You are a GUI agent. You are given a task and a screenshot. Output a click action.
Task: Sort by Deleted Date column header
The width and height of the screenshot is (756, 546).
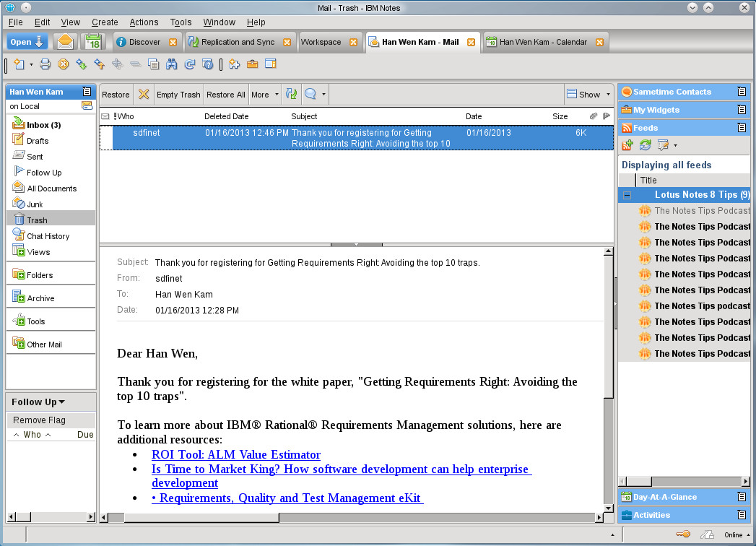[x=226, y=116]
